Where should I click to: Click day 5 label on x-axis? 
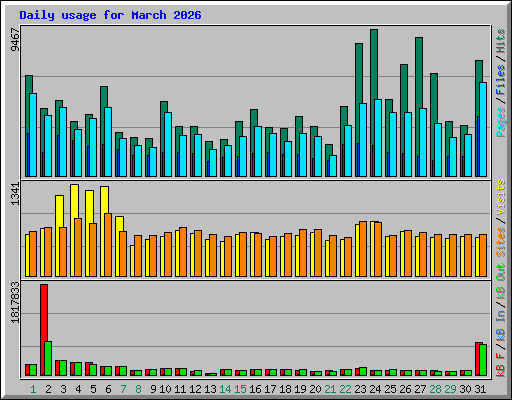point(93,389)
